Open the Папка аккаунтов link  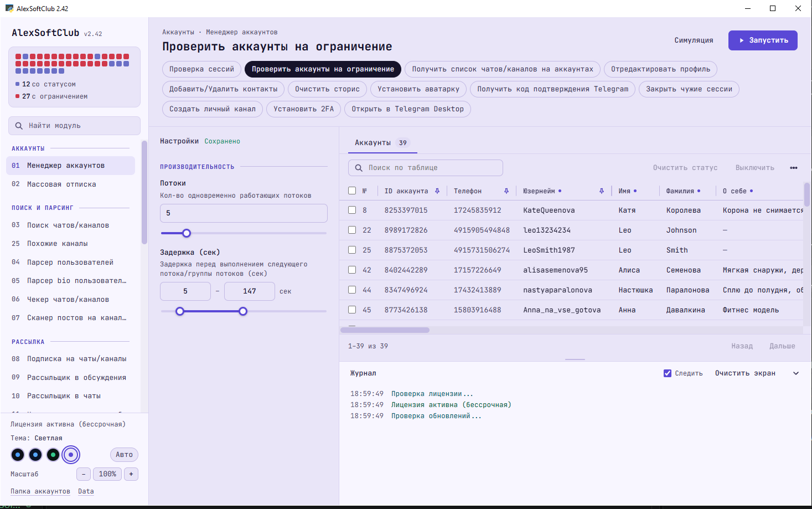click(40, 491)
